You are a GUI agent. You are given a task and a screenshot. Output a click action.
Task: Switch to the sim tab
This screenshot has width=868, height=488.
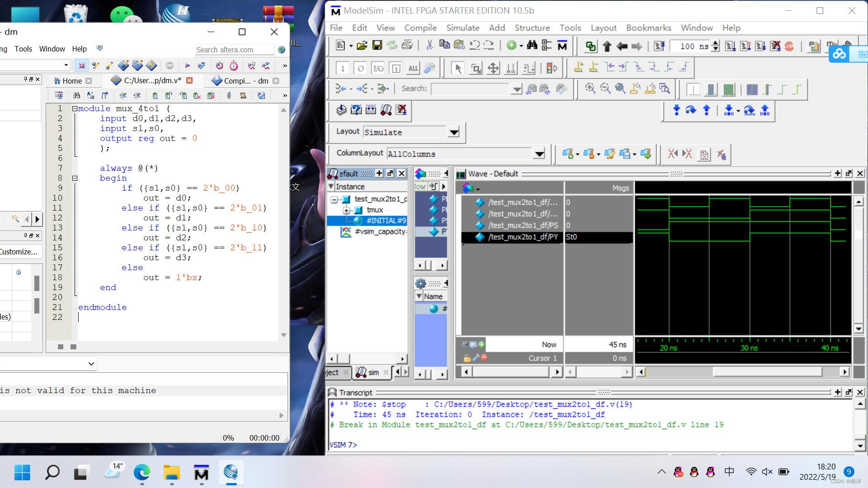pos(373,372)
